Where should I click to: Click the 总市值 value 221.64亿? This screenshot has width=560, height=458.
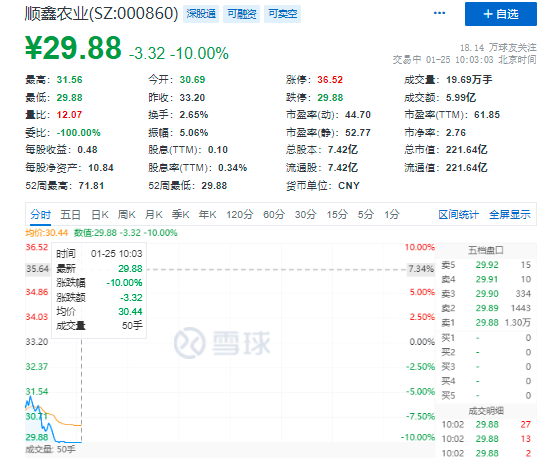click(466, 150)
